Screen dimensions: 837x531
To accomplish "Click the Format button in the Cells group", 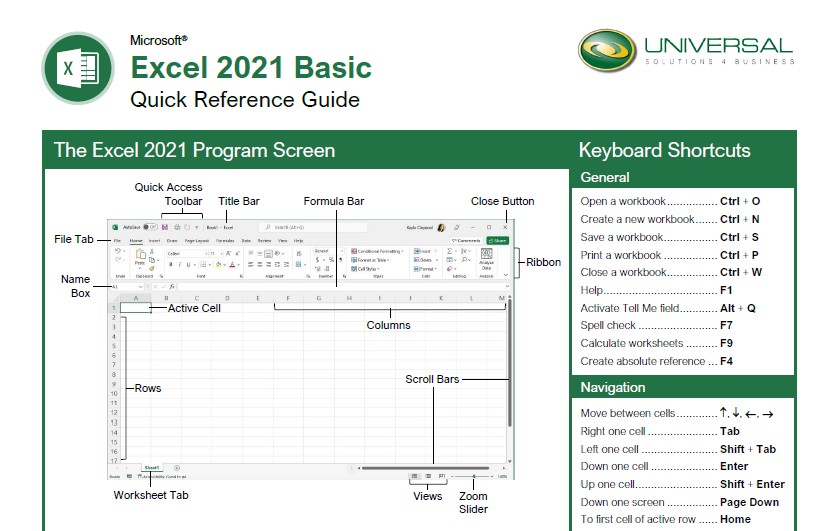I will (425, 269).
